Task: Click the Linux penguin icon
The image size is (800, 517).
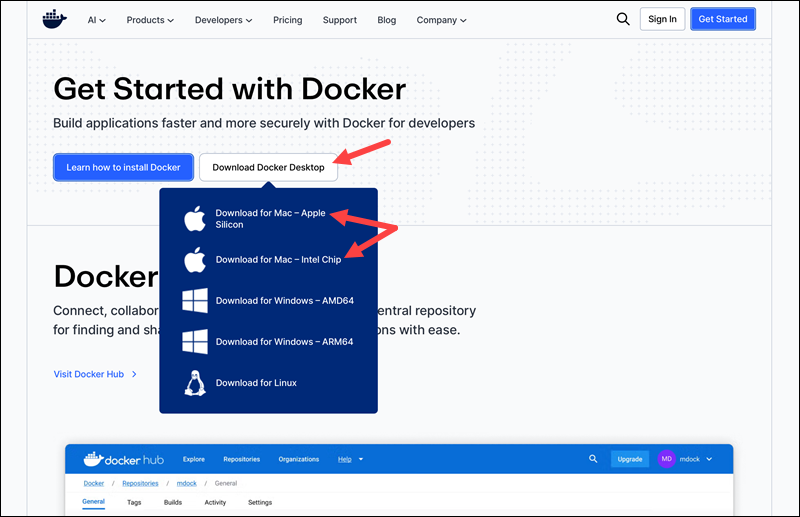Action: coord(195,383)
